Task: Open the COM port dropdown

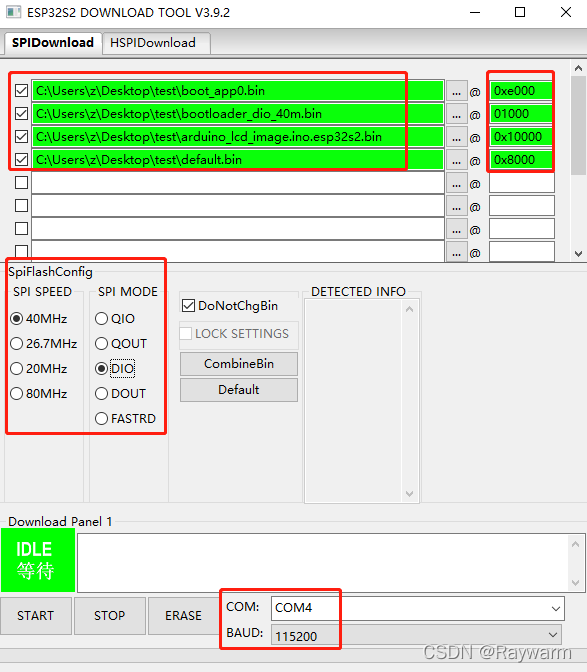Action: 556,609
